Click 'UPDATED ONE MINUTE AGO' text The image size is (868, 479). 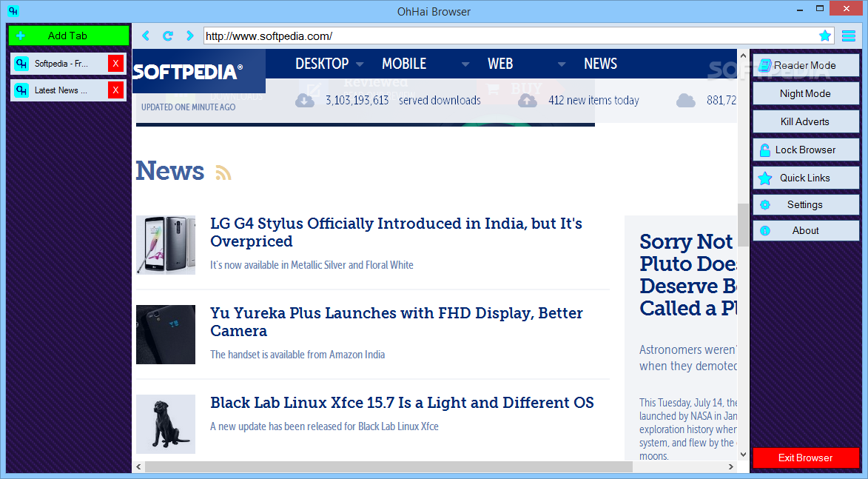tap(188, 107)
